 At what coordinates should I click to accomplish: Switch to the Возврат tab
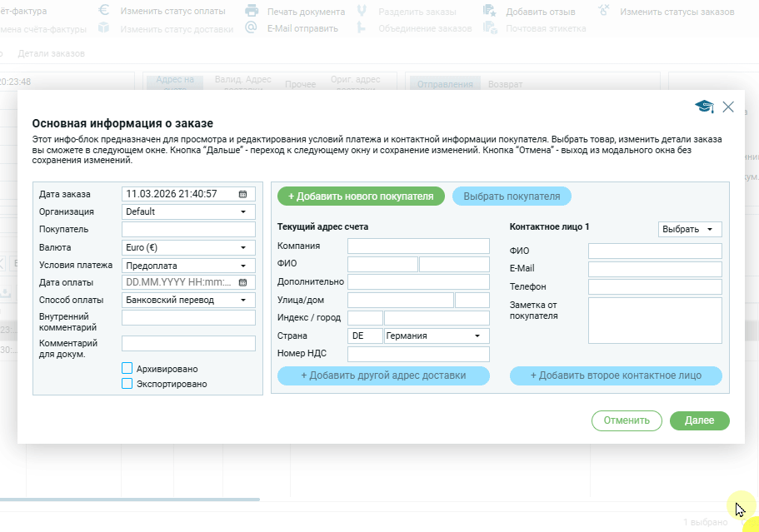[505, 85]
